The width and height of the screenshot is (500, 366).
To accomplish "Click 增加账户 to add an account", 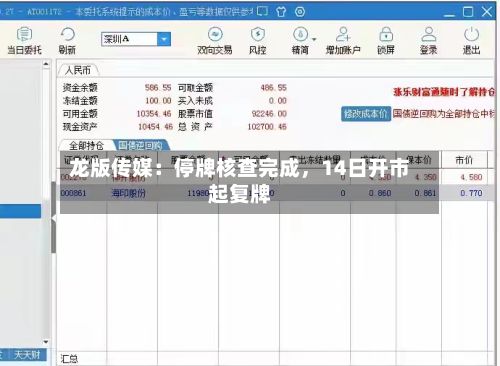I will coord(343,41).
